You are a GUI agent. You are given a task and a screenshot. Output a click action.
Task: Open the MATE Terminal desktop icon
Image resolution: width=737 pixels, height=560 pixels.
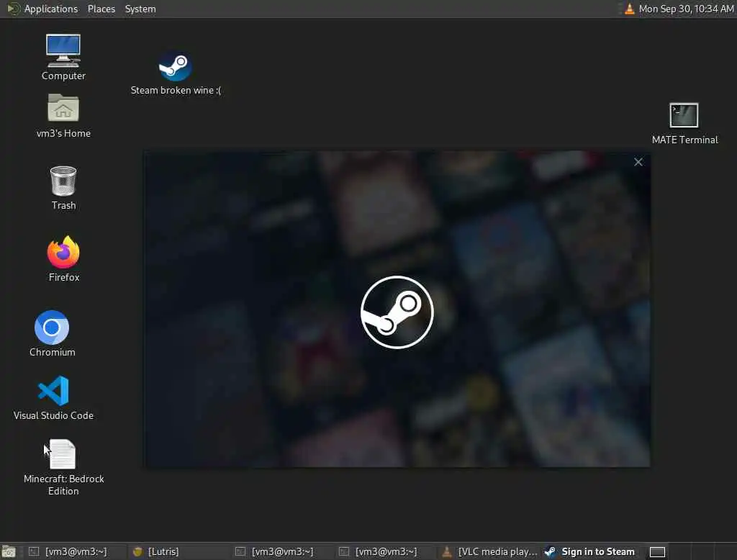(684, 124)
